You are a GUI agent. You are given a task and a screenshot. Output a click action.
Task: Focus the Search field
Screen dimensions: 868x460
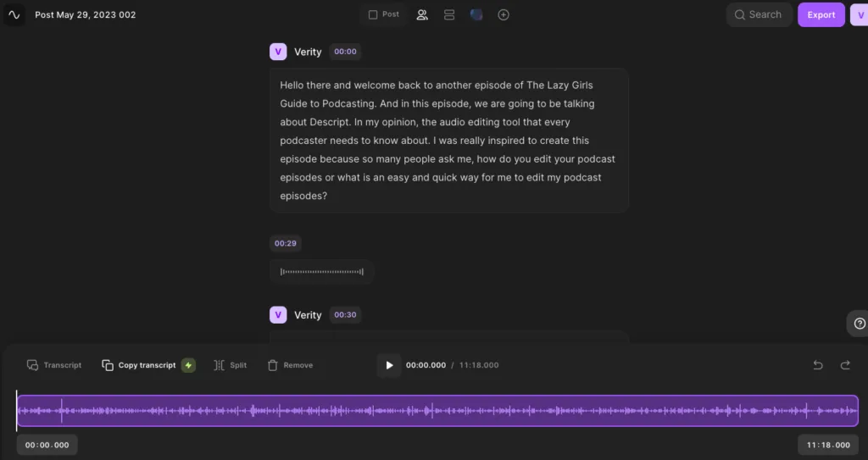759,15
